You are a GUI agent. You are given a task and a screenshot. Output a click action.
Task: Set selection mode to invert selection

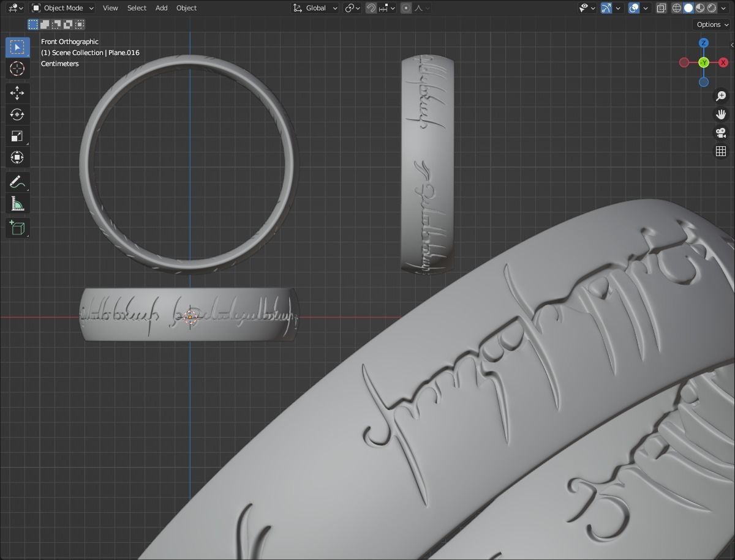68,24
